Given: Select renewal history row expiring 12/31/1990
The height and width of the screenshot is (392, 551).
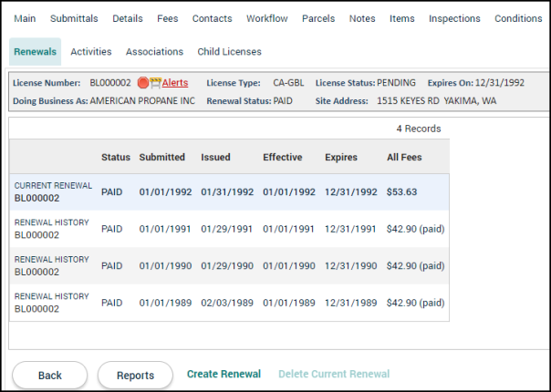Looking at the screenshot, I should (x=229, y=265).
